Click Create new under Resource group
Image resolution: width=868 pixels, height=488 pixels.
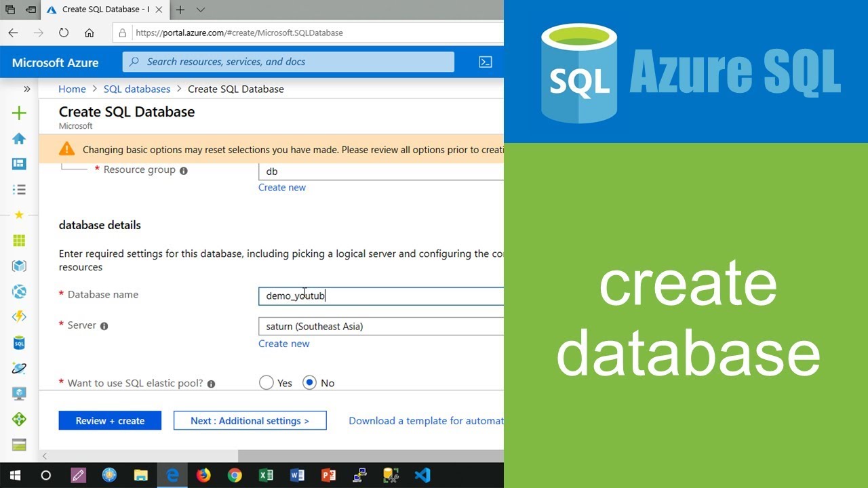click(282, 187)
